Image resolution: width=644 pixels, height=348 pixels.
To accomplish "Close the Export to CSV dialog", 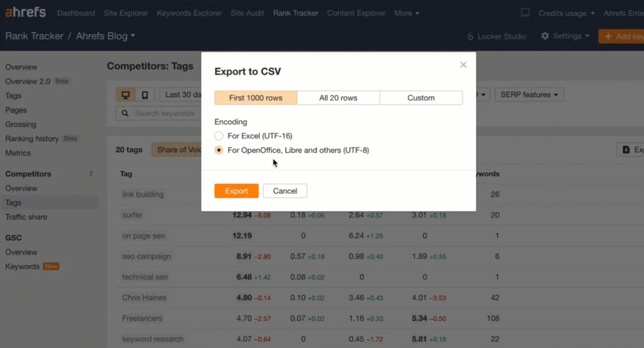I will (x=464, y=65).
